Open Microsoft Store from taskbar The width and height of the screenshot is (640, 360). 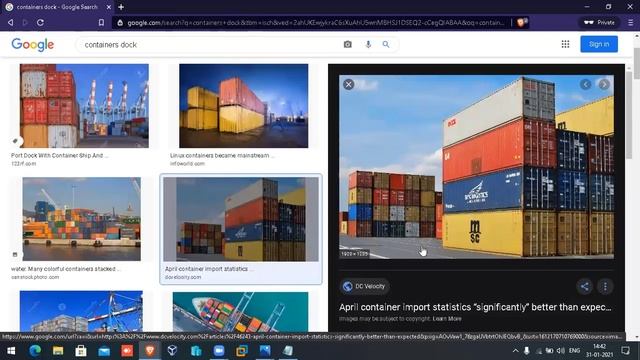click(81, 351)
